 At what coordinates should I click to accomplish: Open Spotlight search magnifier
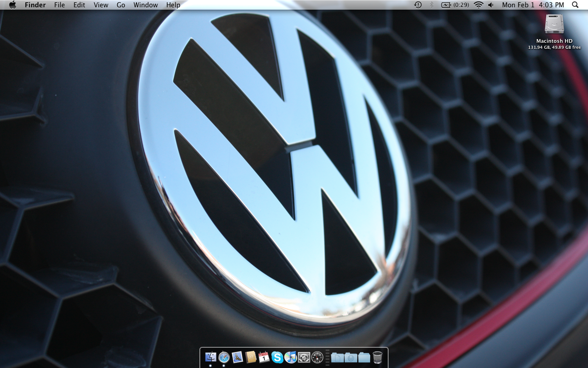(x=575, y=5)
